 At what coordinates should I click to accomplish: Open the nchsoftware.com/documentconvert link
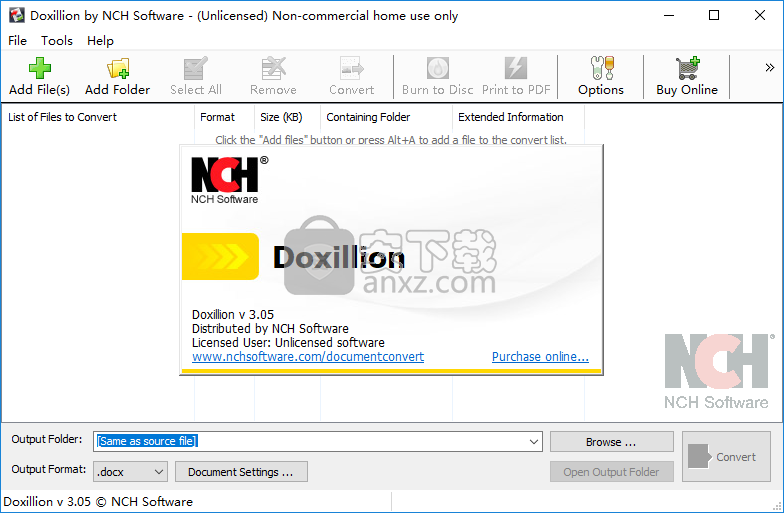[x=308, y=356]
